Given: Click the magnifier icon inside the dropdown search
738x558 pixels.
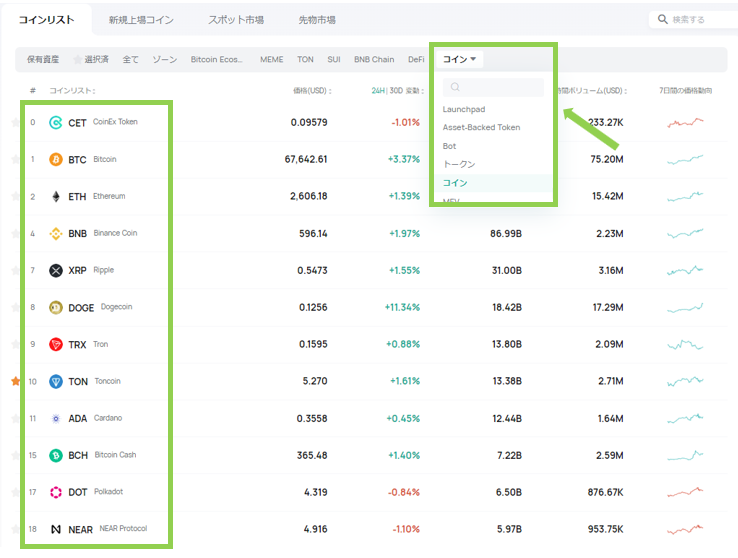Looking at the screenshot, I should 455,87.
